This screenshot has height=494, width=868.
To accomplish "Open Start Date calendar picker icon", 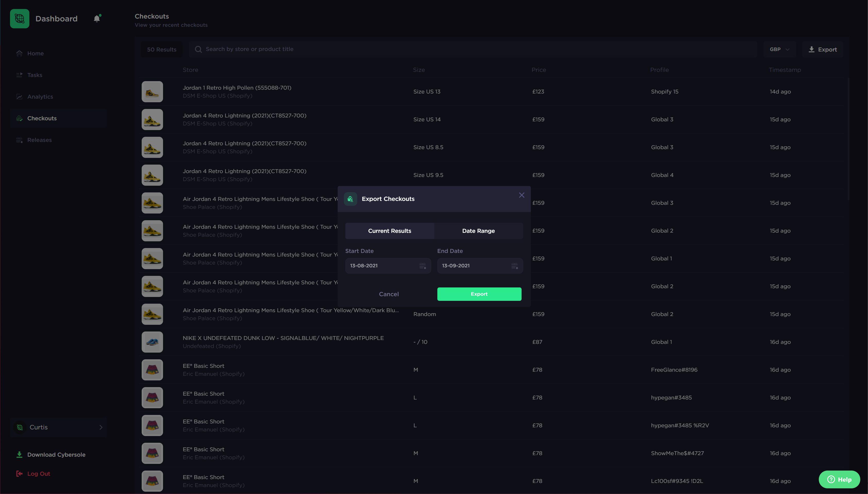I will point(423,266).
